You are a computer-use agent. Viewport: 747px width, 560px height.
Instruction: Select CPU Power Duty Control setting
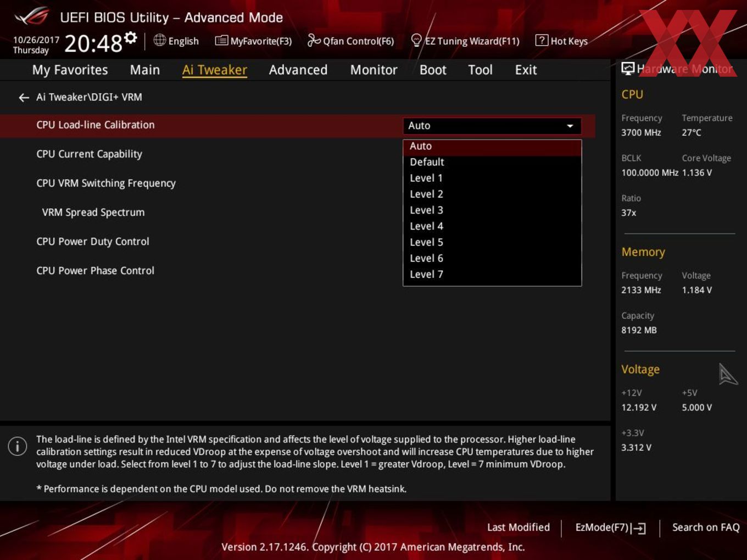[93, 242]
